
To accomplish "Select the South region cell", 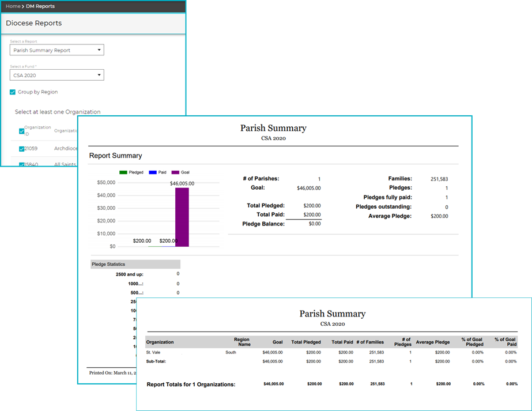I will [x=231, y=352].
